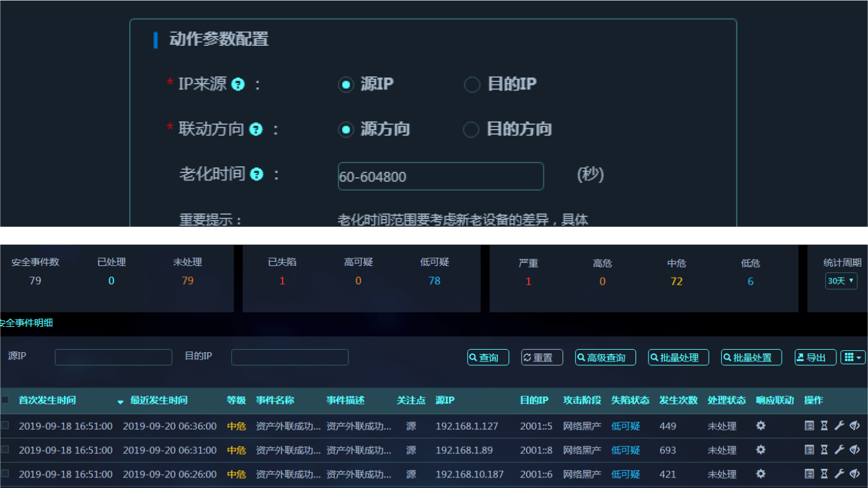The height and width of the screenshot is (488, 868).
Task: Open the 统计周期 30天 dropdown
Action: pos(841,281)
